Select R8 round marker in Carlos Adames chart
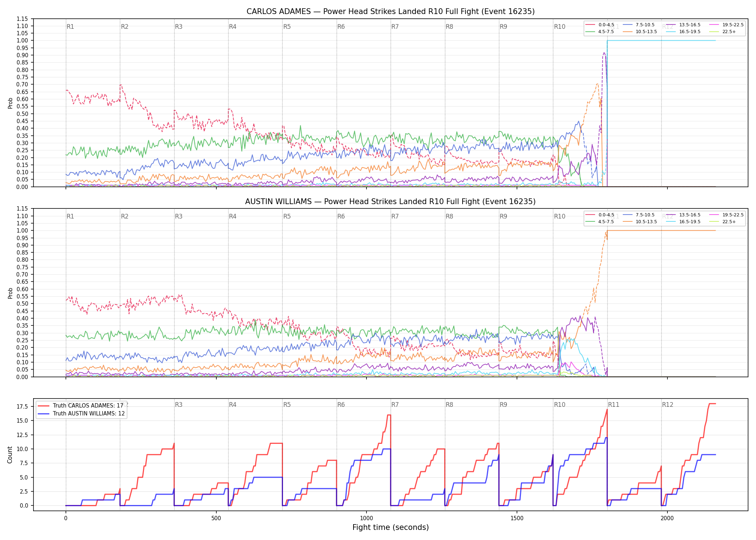756x540 pixels. 449,27
